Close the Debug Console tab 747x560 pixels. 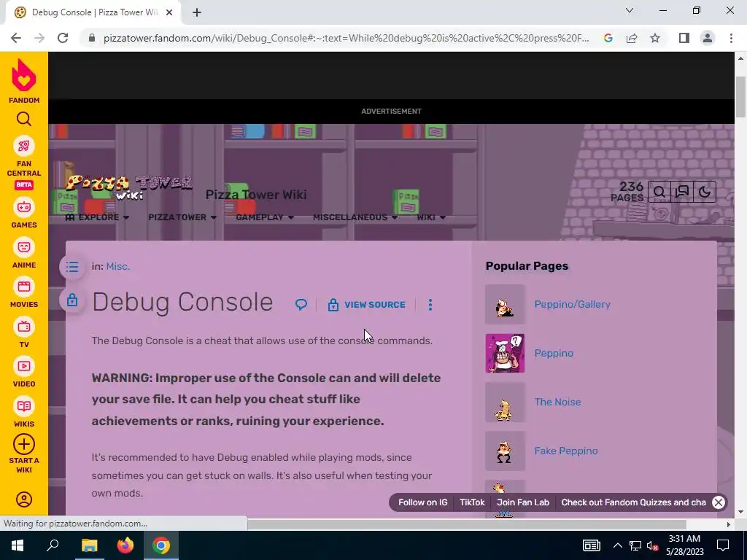pyautogui.click(x=169, y=12)
